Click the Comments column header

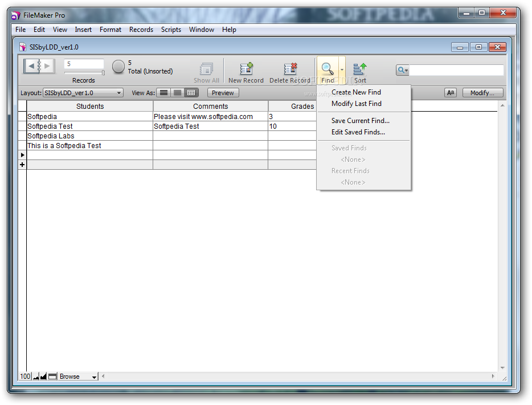pos(210,106)
